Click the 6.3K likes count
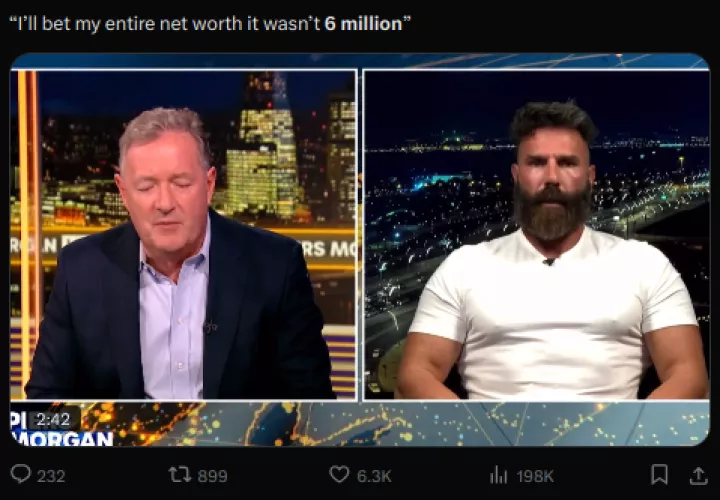This screenshot has height=500, width=720. pyautogui.click(x=374, y=476)
